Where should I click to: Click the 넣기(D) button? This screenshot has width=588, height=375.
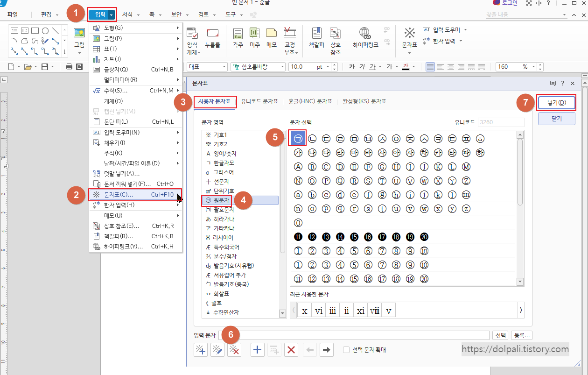click(x=556, y=103)
